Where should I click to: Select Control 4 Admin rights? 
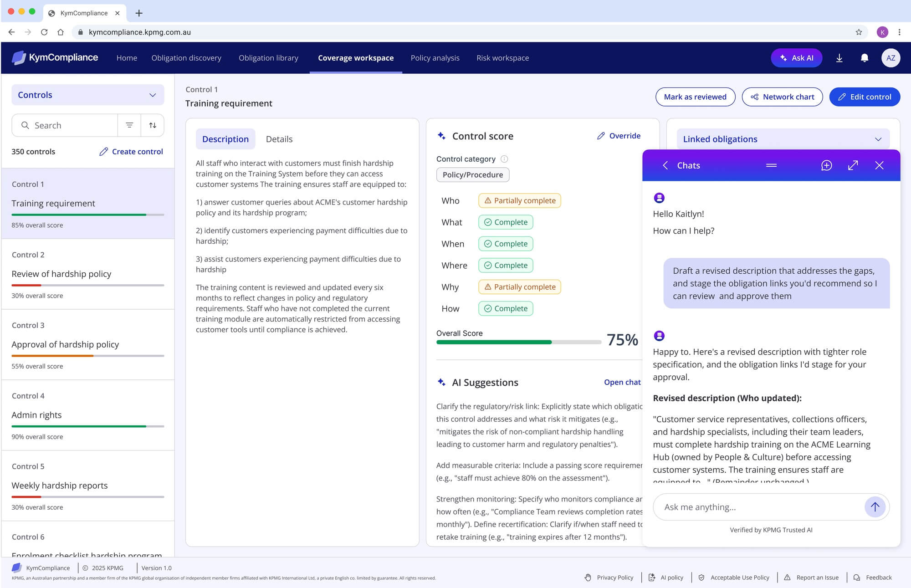pos(87,415)
